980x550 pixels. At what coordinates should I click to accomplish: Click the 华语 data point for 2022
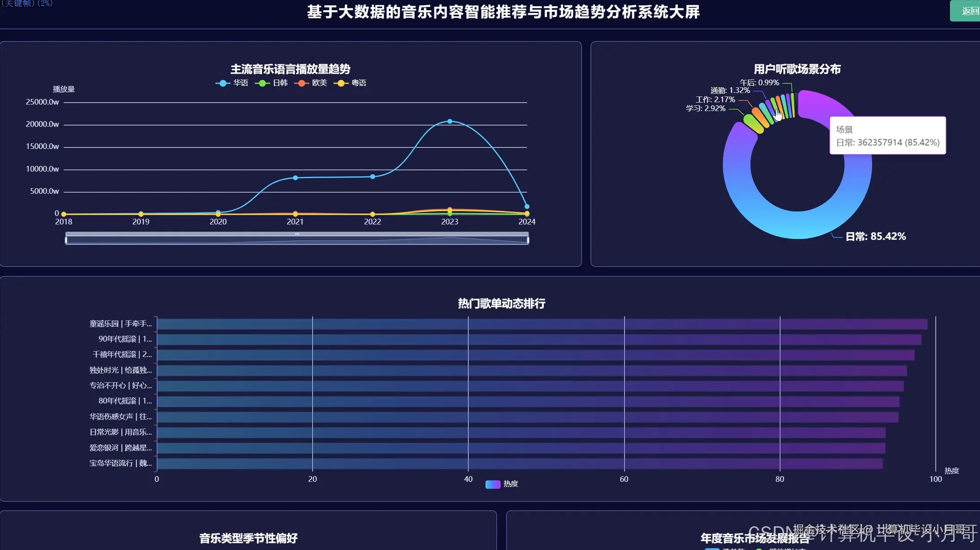(x=372, y=176)
